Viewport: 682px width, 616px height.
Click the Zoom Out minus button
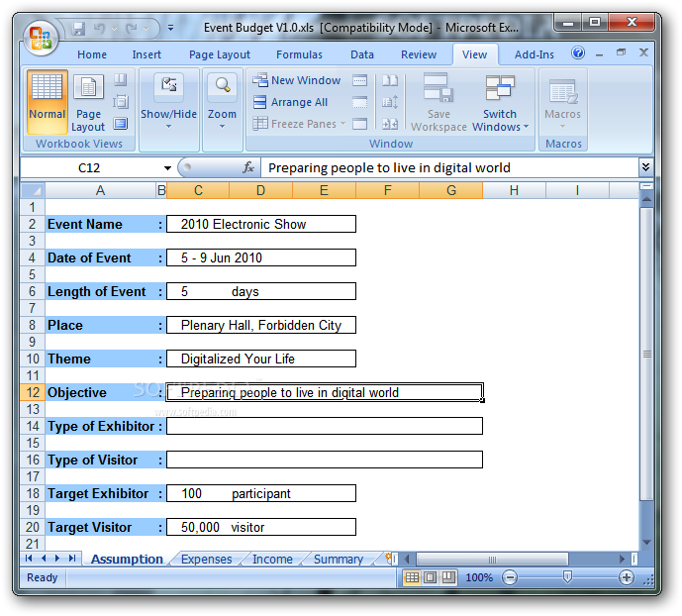[510, 577]
